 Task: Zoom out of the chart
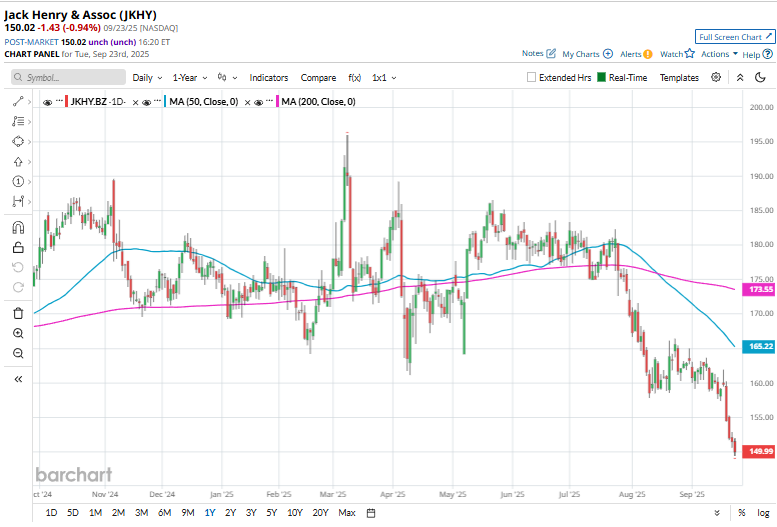[18, 353]
